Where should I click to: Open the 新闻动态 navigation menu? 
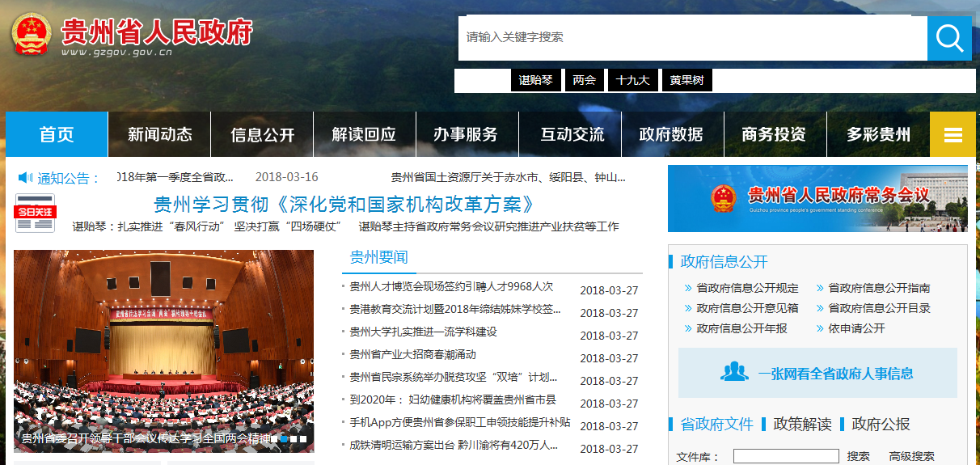(159, 134)
